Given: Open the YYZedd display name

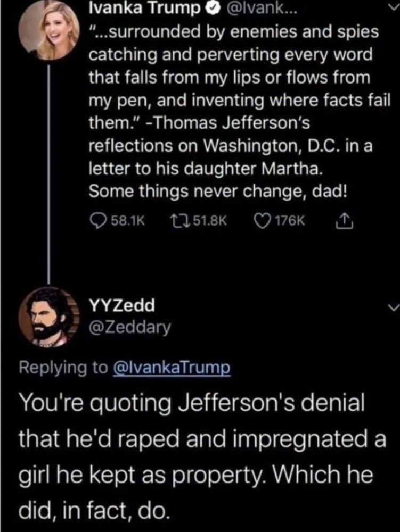Looking at the screenshot, I should pos(122,305).
